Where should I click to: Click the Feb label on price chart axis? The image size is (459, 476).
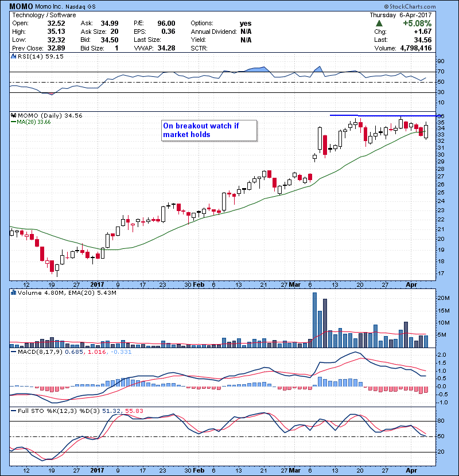pyautogui.click(x=199, y=284)
